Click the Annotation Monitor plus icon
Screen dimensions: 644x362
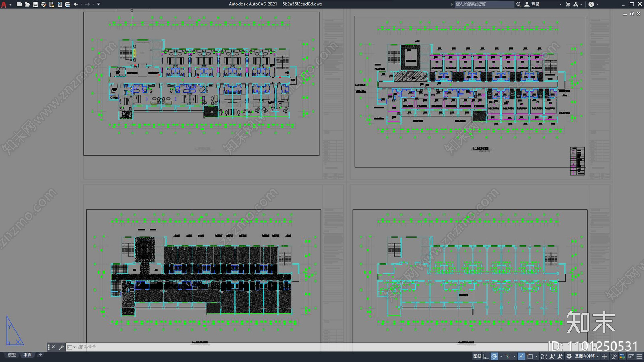(x=605, y=356)
